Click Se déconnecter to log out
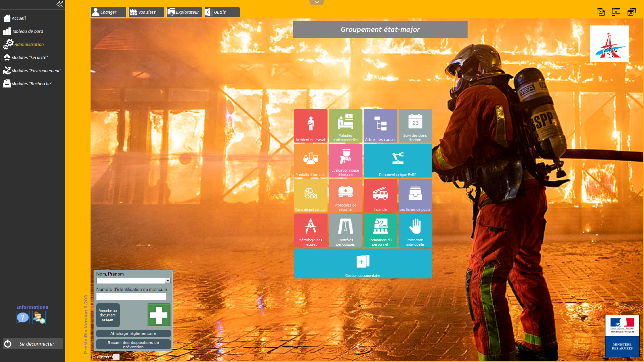644x362 pixels. (33, 344)
